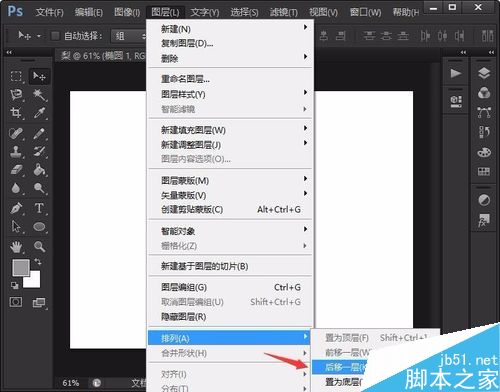Select the Move tool in toolbox
The height and width of the screenshot is (392, 500).
pyautogui.click(x=39, y=77)
